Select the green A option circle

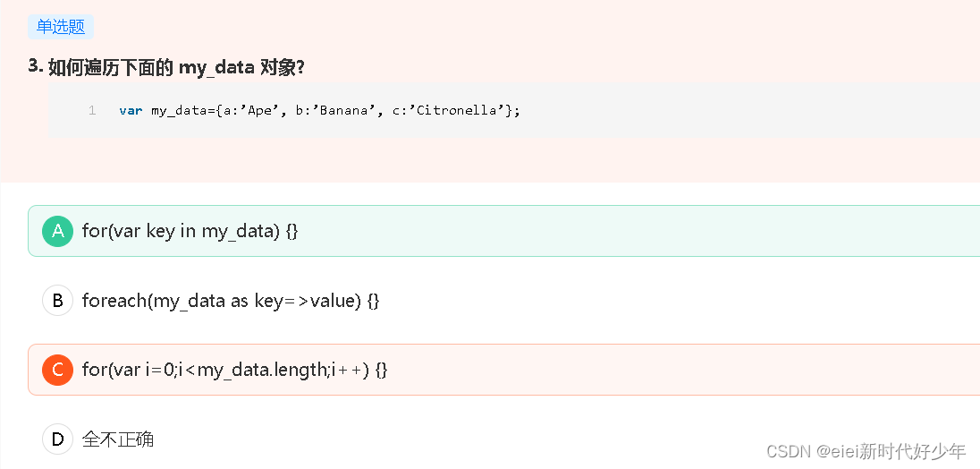click(x=57, y=231)
